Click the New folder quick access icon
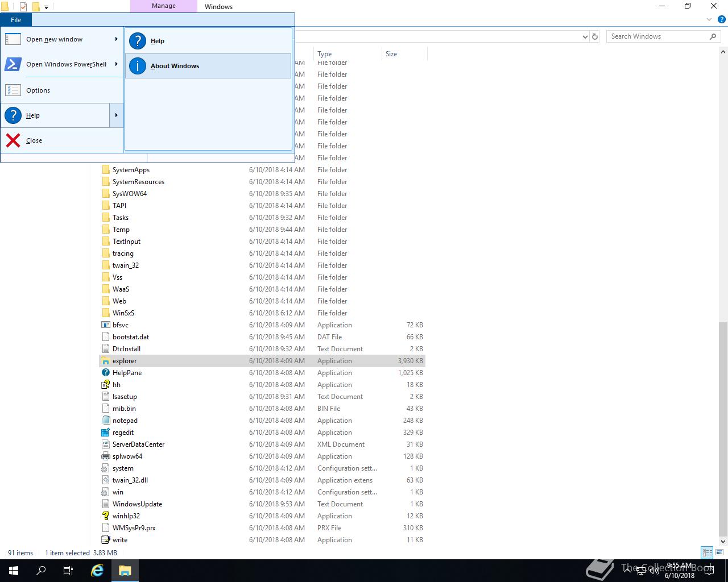Screen dimensions: 728x582 [x=36, y=7]
